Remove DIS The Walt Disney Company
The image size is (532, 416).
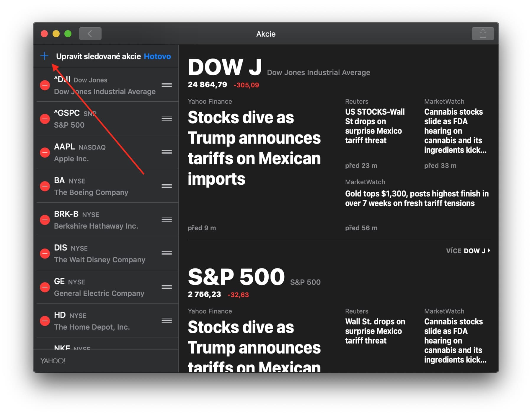[x=45, y=254]
